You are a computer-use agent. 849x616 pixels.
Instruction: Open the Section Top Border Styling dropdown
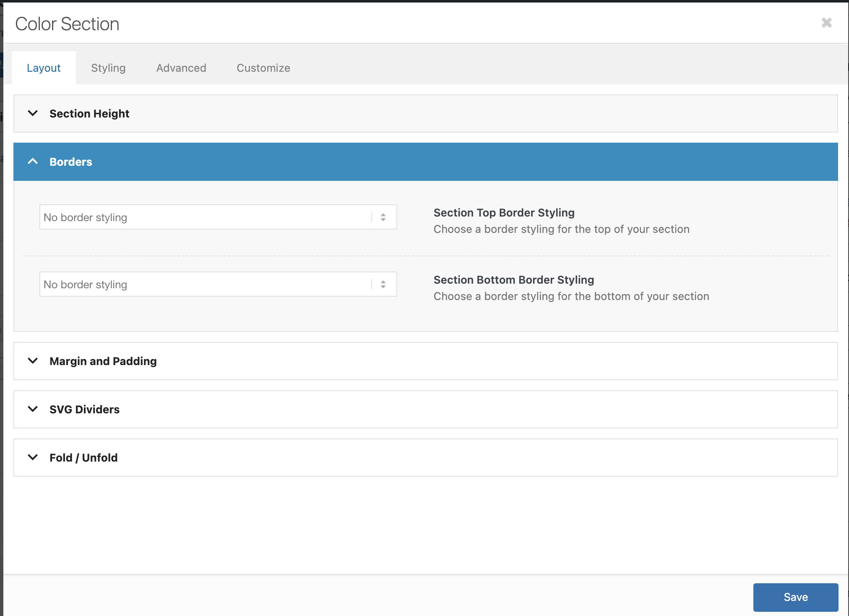point(206,217)
